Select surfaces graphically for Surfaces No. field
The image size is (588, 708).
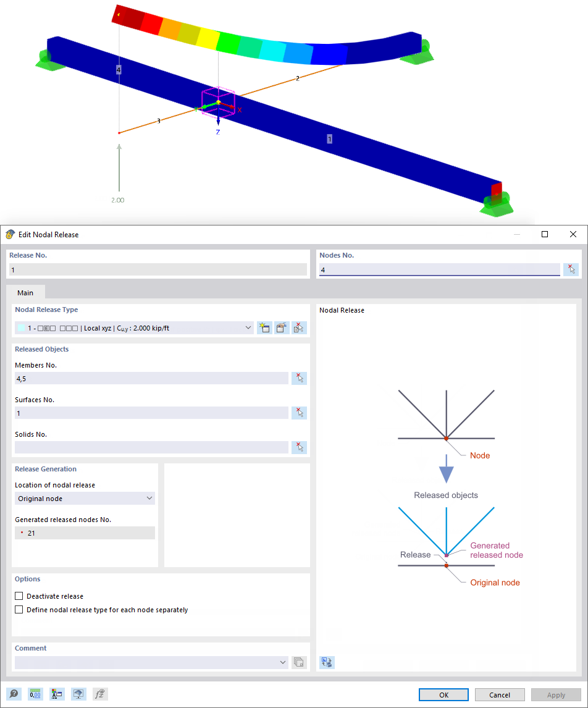pos(299,412)
